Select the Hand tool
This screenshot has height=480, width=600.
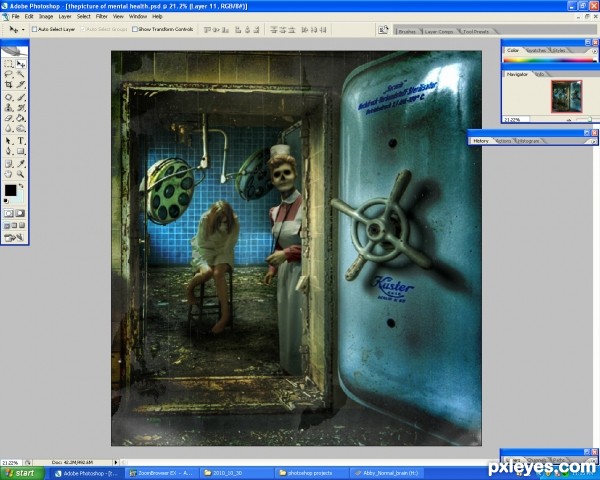coord(9,174)
